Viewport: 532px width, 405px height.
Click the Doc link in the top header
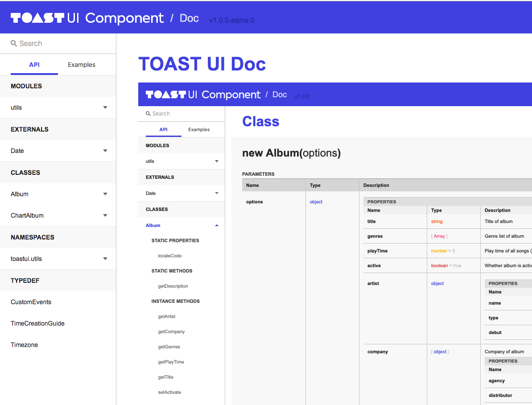point(189,18)
